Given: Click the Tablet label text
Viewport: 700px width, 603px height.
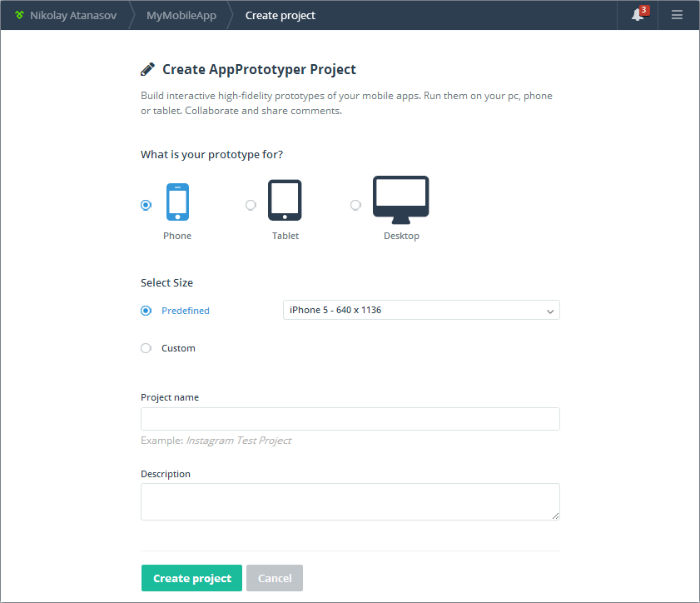Looking at the screenshot, I should (285, 236).
